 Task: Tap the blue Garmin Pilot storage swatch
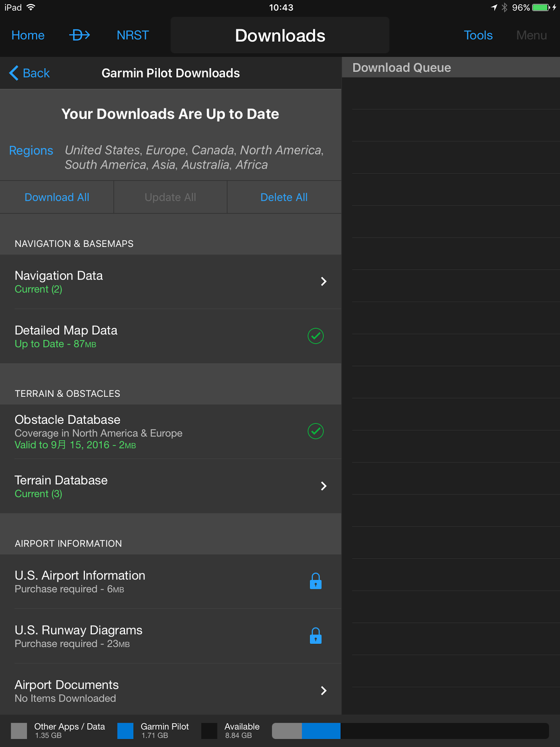125,731
